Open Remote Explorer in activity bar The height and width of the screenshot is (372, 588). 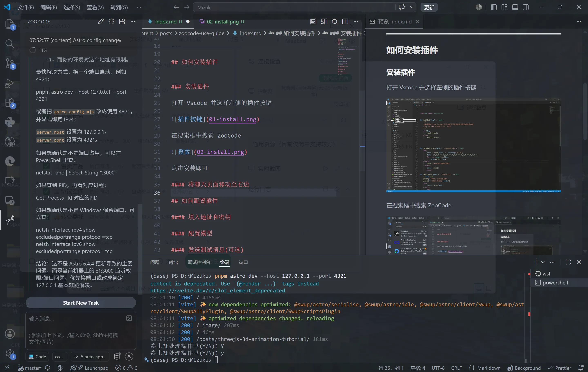click(10, 201)
